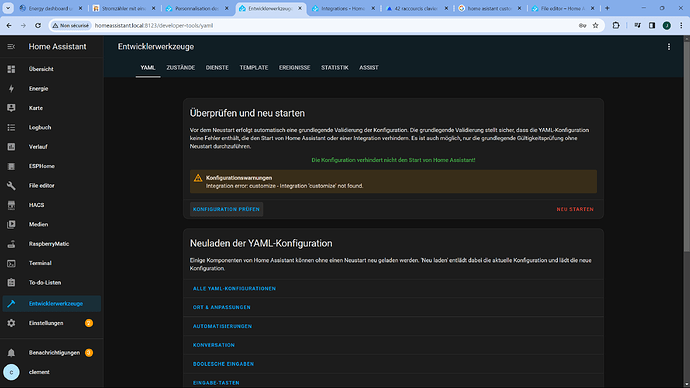The height and width of the screenshot is (388, 690).
Task: Close the Entwicklerwerkzeuge browser tab
Action: coord(300,8)
